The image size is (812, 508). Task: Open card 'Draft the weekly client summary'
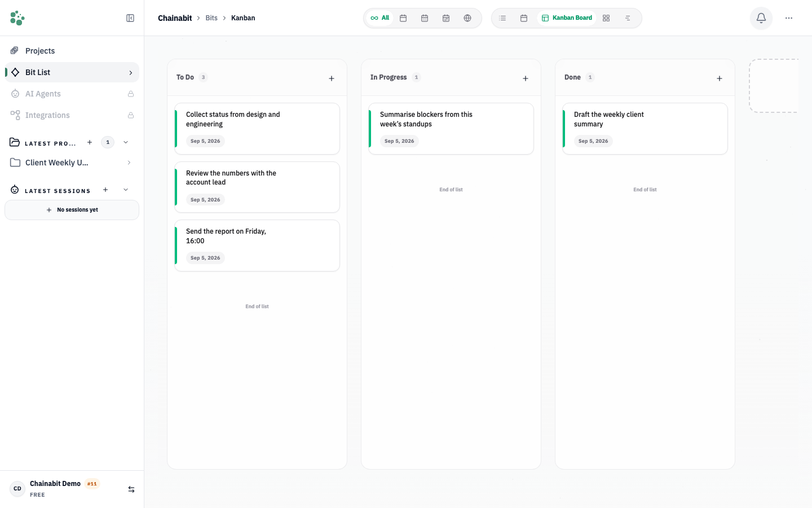tap(645, 129)
